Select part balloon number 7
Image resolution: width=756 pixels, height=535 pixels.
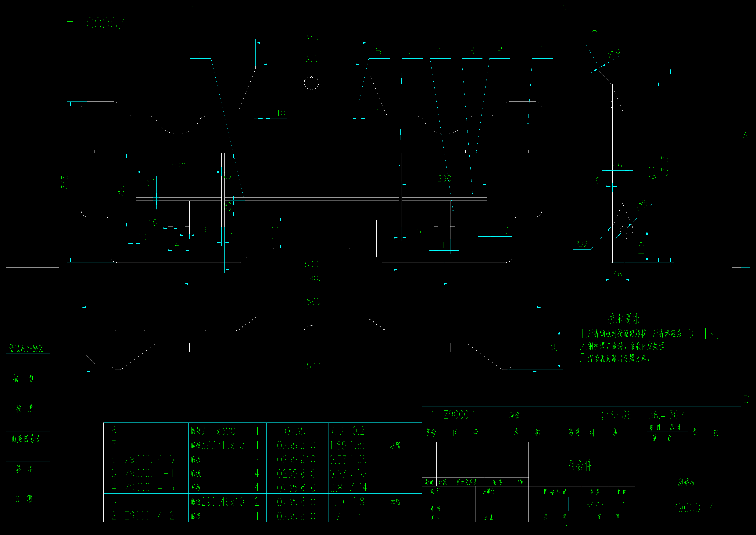pyautogui.click(x=200, y=50)
